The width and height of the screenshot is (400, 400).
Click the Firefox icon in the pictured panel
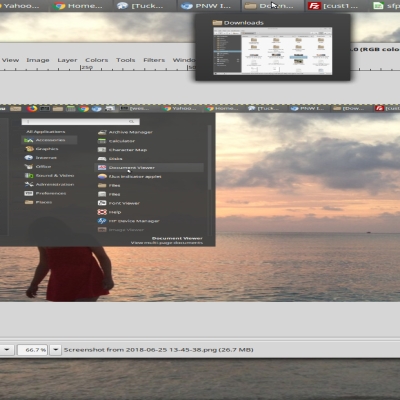tap(32, 109)
